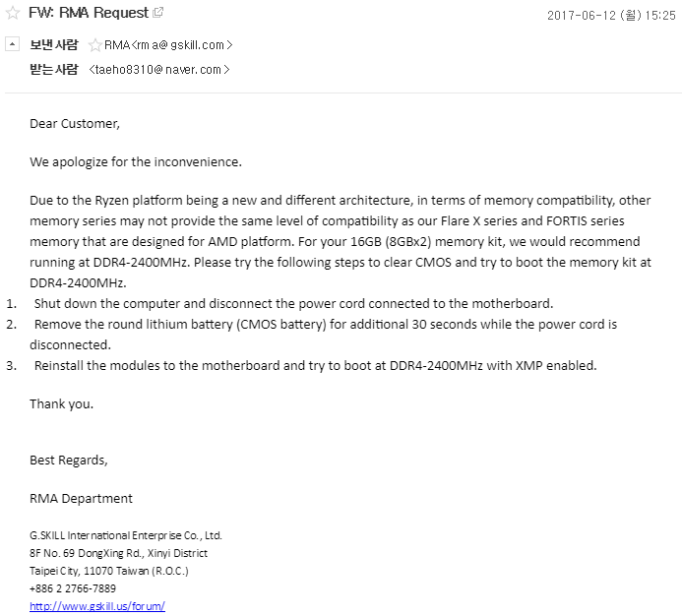This screenshot has height=616, width=682.
Task: Click recipient address taeho8310@naver.com
Action: point(159,70)
